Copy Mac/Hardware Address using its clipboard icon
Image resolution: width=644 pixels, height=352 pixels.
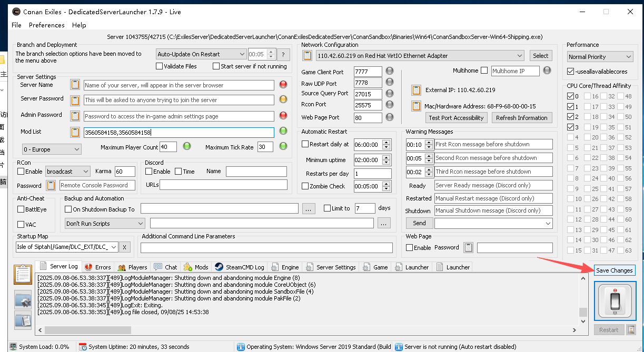(417, 106)
